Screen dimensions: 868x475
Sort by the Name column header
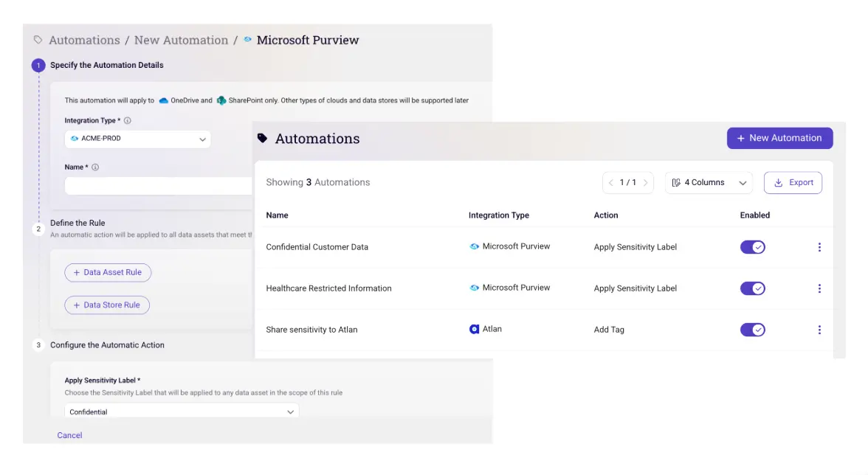277,215
